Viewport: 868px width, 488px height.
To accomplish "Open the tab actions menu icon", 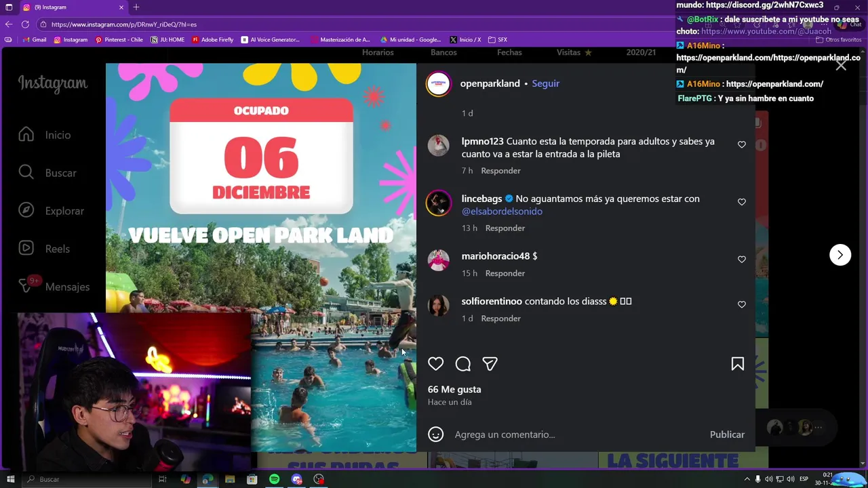I will 9,7.
